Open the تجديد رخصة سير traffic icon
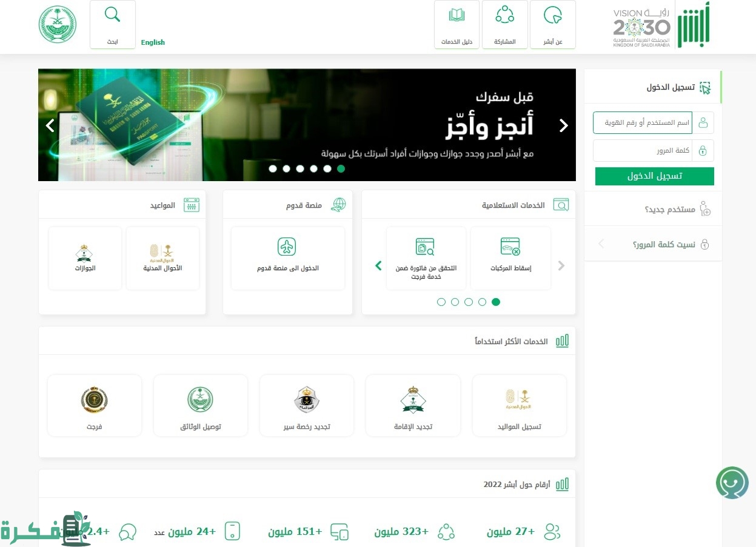Screen dimensions: 756x547 307,399
